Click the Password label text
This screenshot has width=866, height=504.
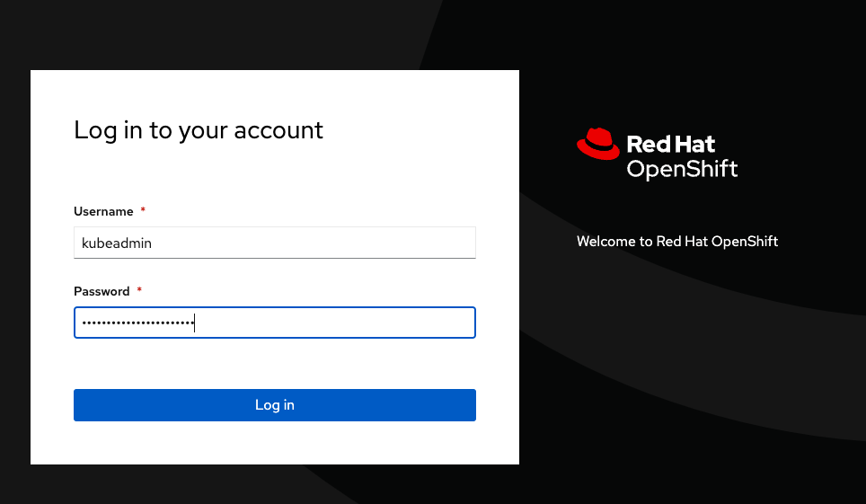[x=102, y=291]
